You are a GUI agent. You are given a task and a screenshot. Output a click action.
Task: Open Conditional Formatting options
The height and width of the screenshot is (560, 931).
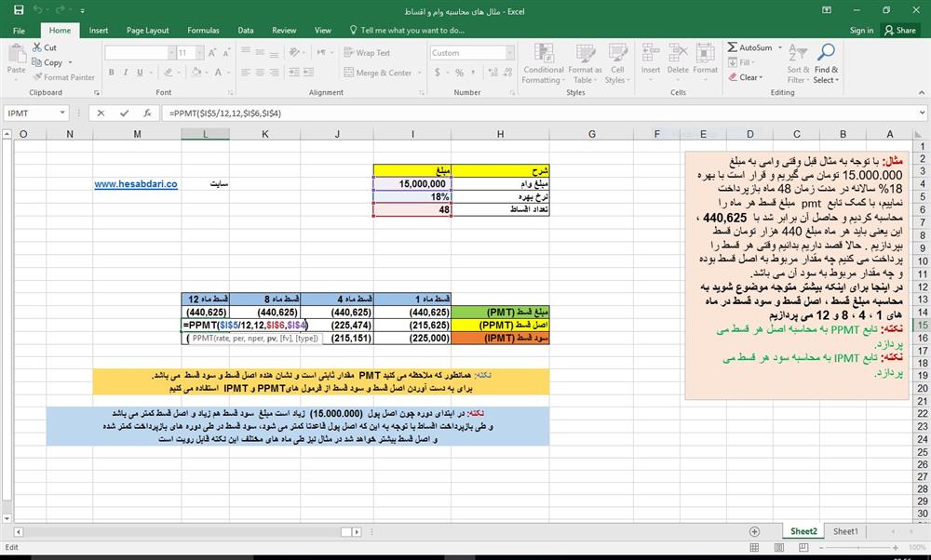pyautogui.click(x=544, y=65)
